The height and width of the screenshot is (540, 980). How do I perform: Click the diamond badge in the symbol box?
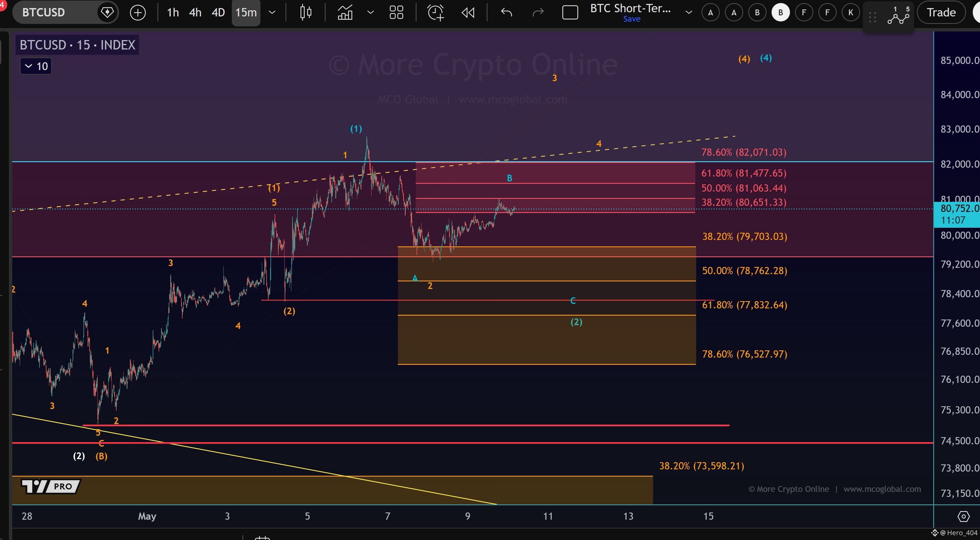coord(107,13)
